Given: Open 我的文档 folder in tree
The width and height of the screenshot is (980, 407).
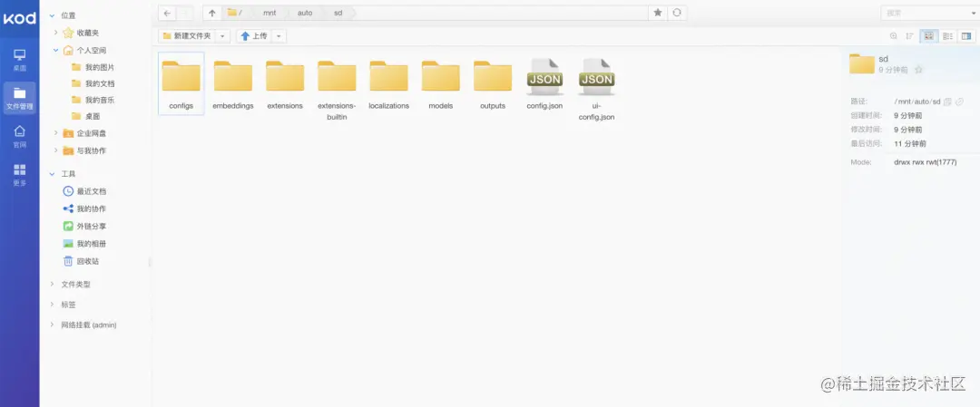Looking at the screenshot, I should point(93,83).
